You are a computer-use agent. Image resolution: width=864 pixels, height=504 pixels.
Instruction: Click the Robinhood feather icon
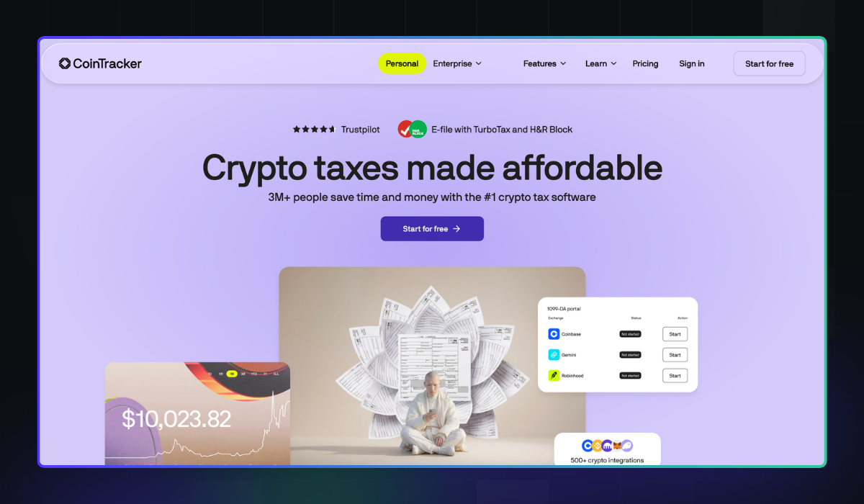point(554,375)
